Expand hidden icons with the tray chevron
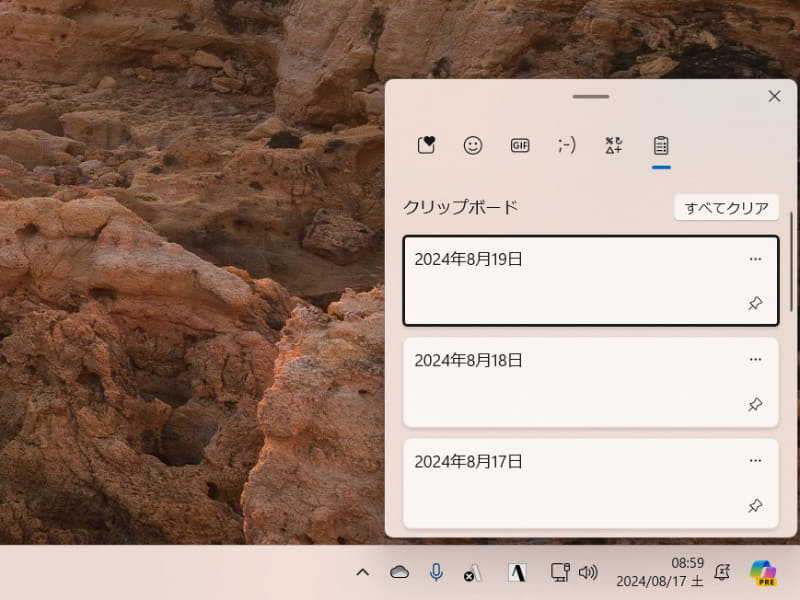 pos(362,572)
